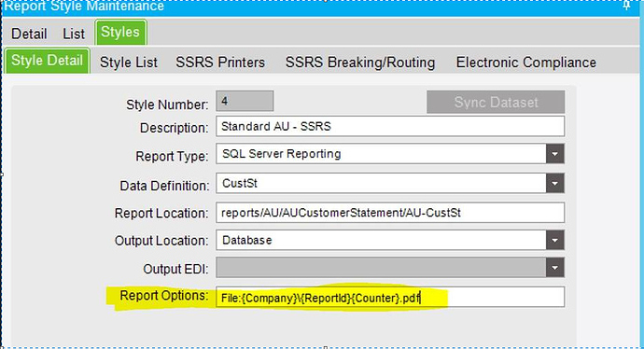The height and width of the screenshot is (349, 644).
Task: Switch to the List tab
Action: (74, 34)
